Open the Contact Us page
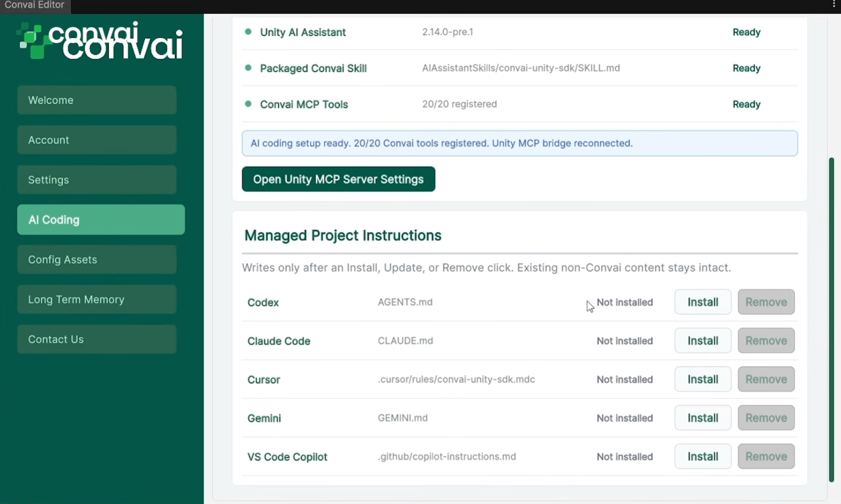Screen dimensions: 841x504 pyautogui.click(x=97, y=339)
